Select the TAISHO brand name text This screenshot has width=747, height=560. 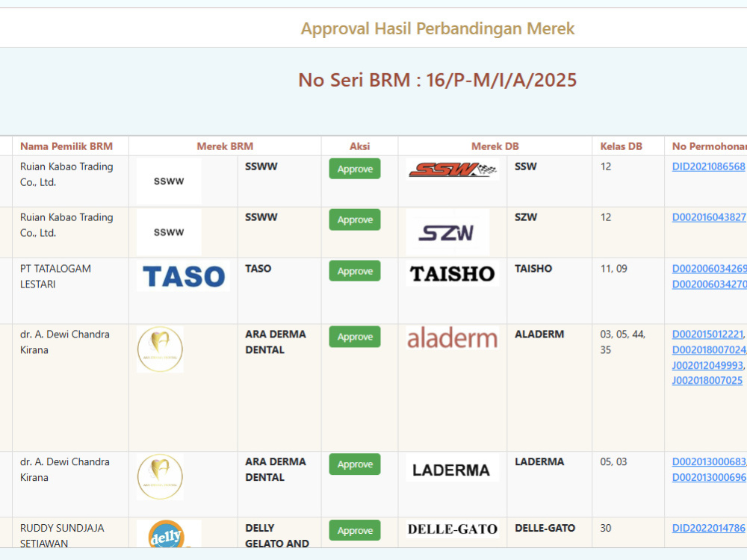[x=533, y=269]
